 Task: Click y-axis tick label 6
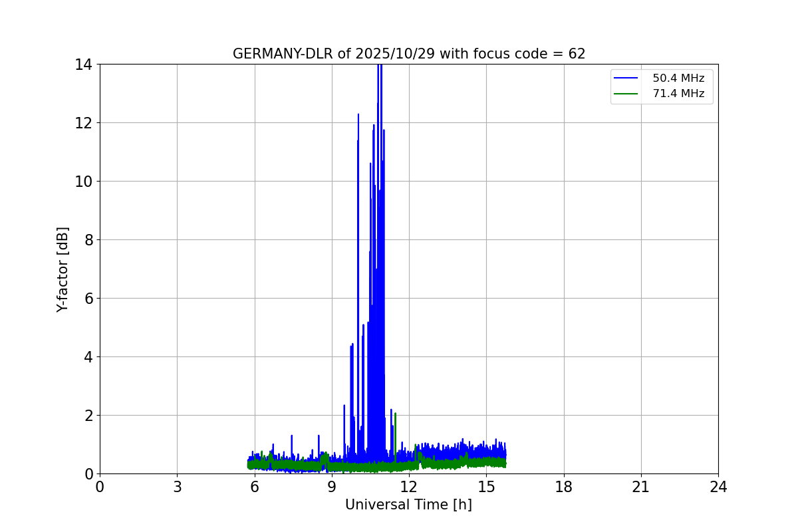coord(88,299)
